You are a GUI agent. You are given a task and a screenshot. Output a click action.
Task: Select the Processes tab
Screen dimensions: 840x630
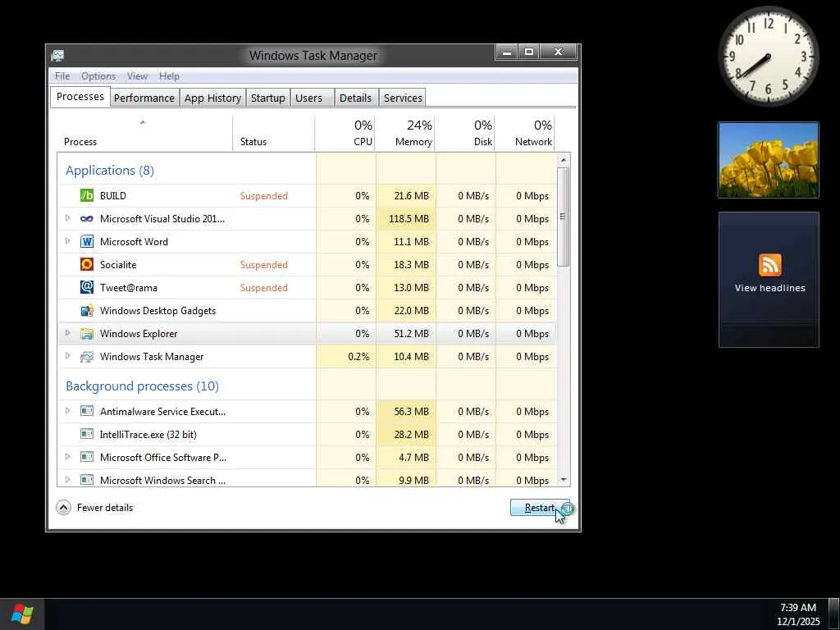pos(80,97)
